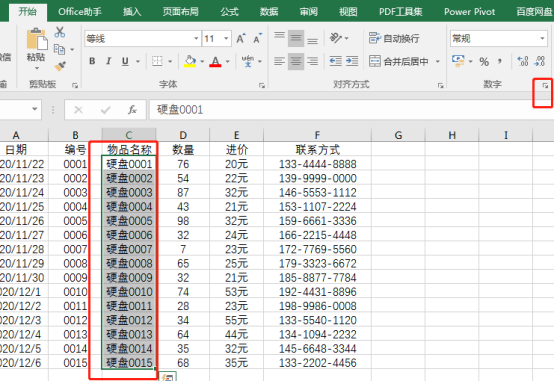Click 合并后居中 merge and center button

[399, 61]
